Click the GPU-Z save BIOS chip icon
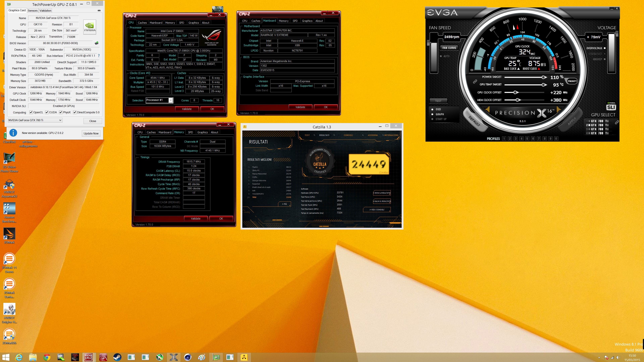Screen dimensions: 644x362 (96, 43)
